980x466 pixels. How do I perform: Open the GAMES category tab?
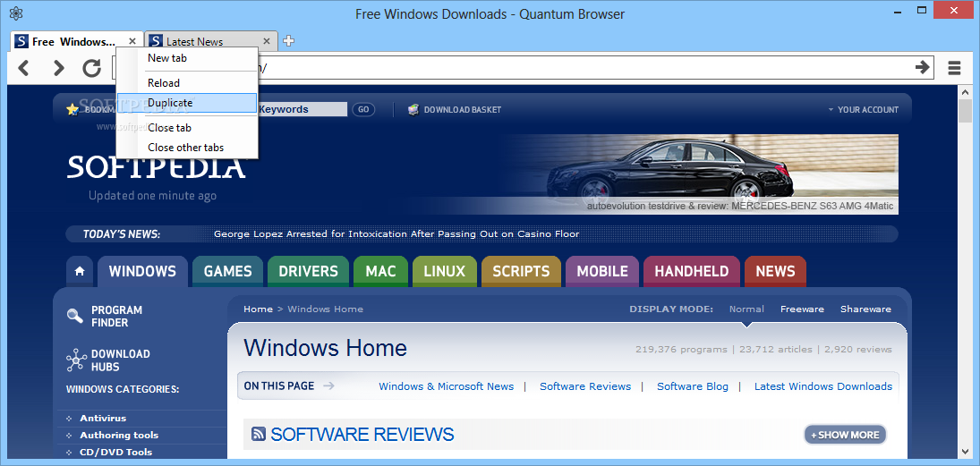[227, 271]
